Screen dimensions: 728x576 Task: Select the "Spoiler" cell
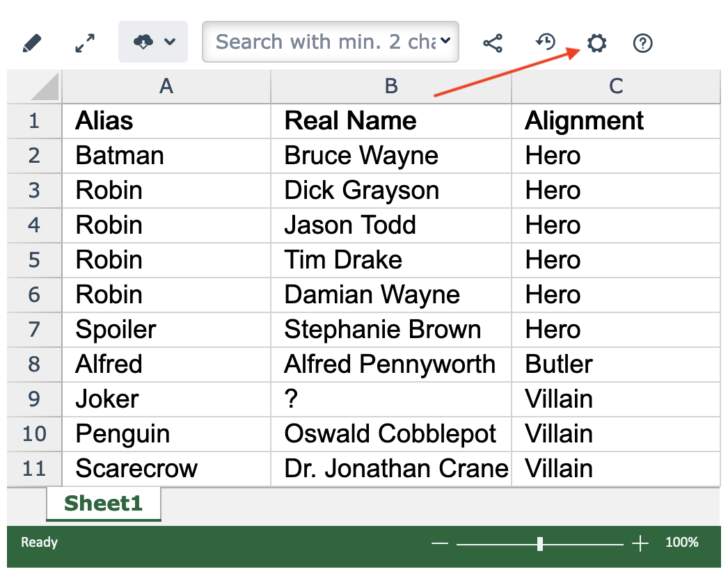166,330
